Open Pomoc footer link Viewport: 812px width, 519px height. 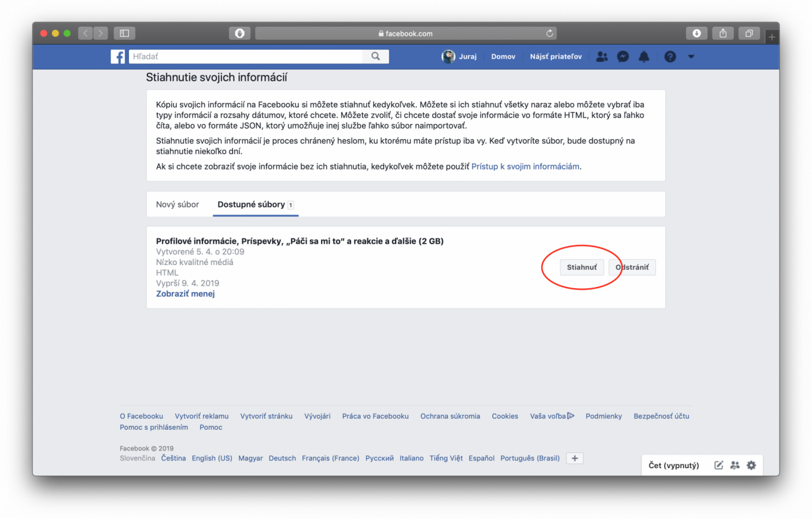tap(211, 427)
